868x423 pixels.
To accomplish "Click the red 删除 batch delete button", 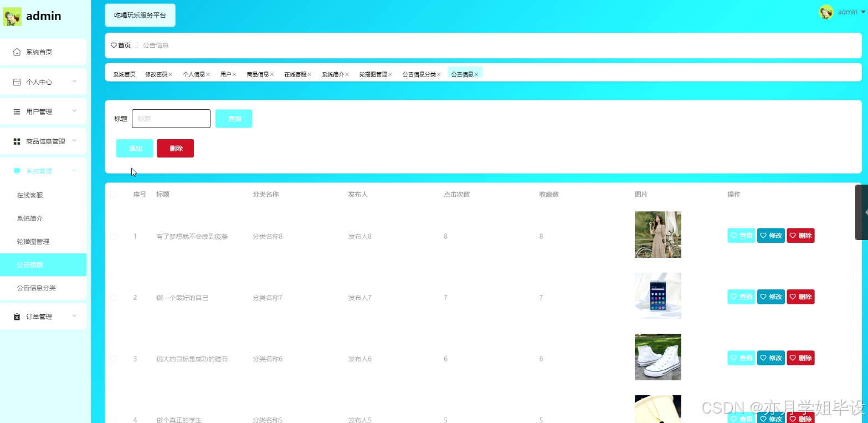I will (175, 149).
